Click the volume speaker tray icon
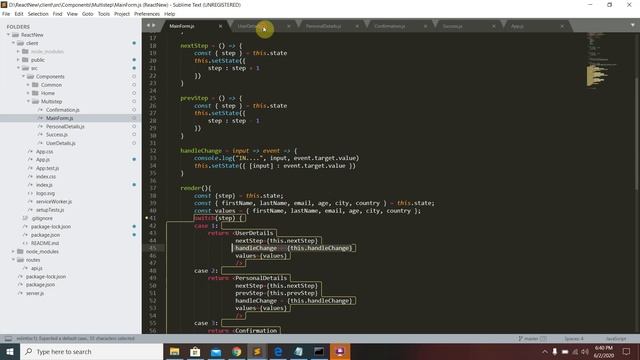This screenshot has width=640, height=360. tap(585, 351)
